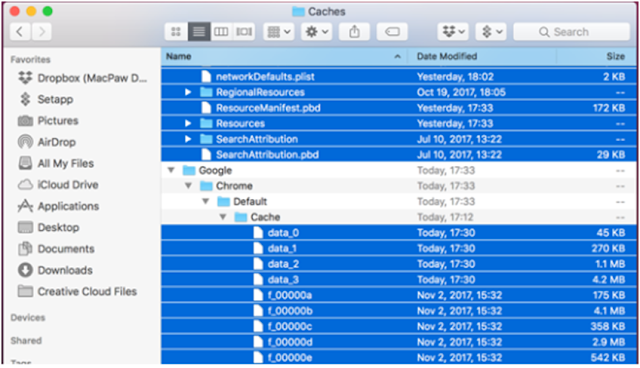Sort by Date Modified column header
This screenshot has width=640, height=368.
[482, 56]
